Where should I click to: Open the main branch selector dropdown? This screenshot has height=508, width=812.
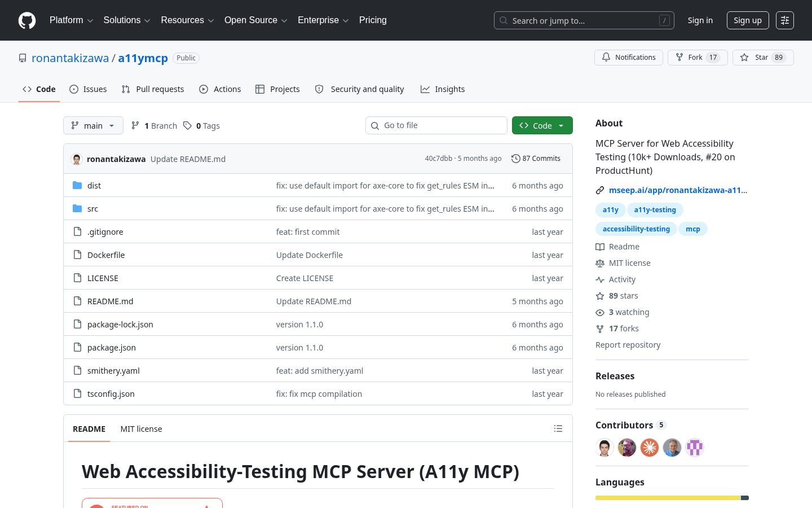93,125
